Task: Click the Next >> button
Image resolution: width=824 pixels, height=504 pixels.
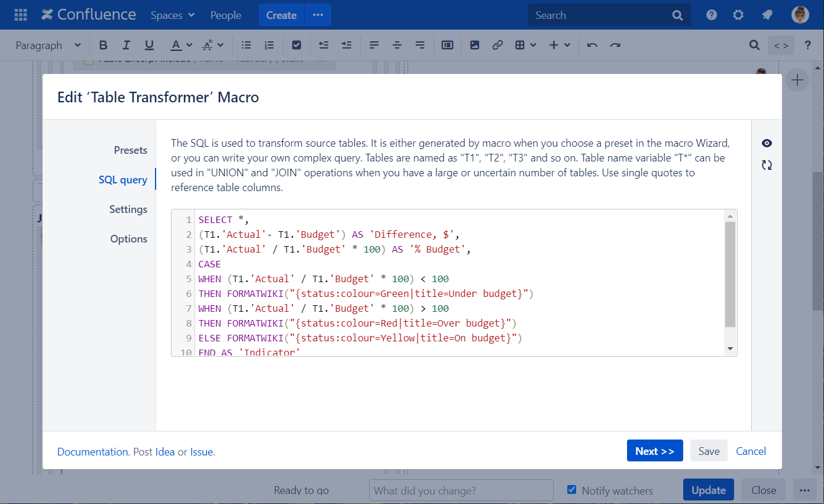Action: point(654,451)
